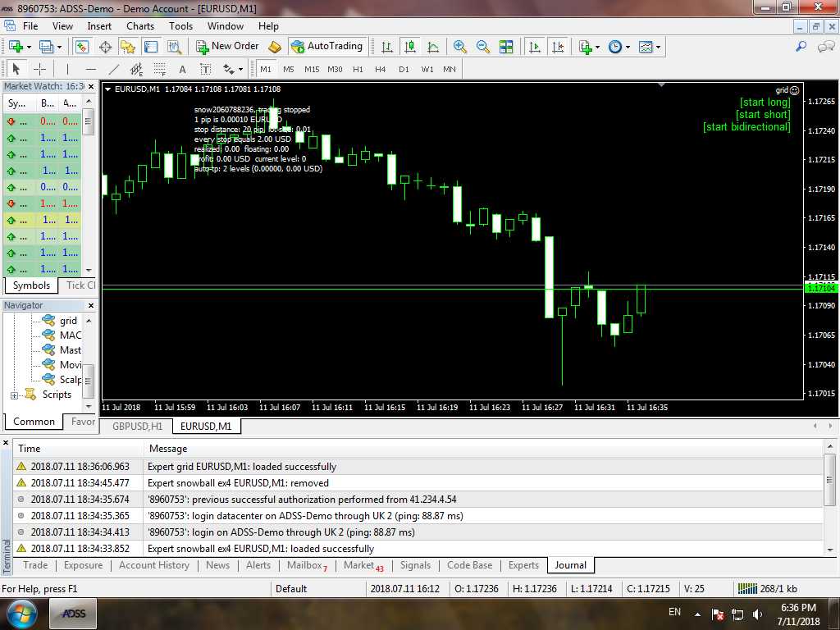Open the Periods clock dropdown
Screen dimensions: 840x630
[x=619, y=47]
